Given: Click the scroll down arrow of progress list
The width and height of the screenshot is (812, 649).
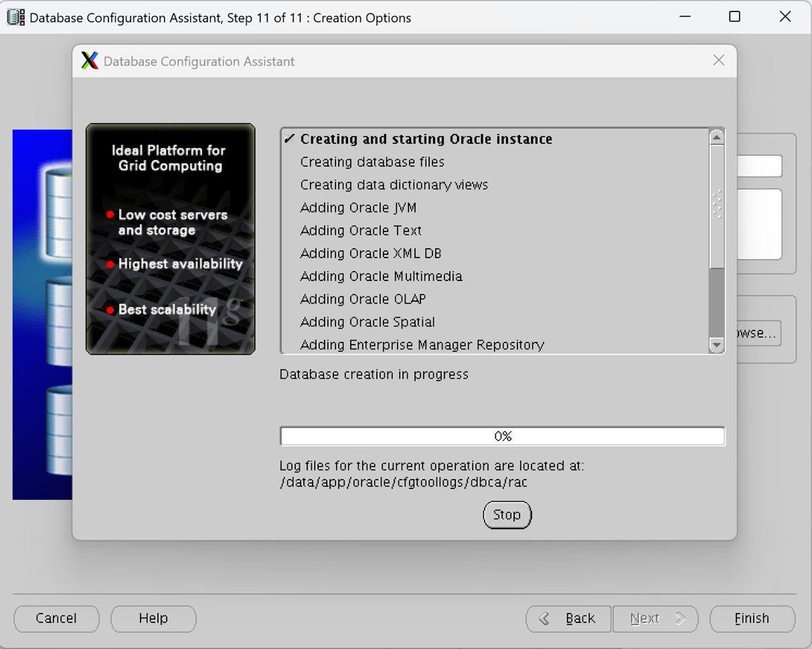Looking at the screenshot, I should point(716,345).
